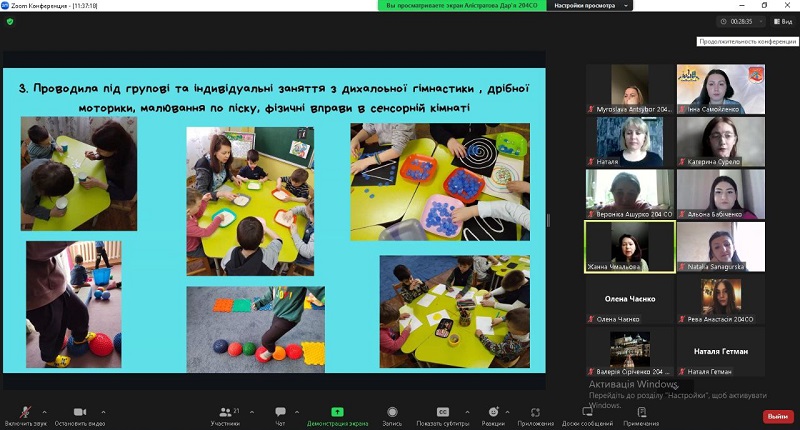Image resolution: width=800 pixels, height=430 pixels.
Task: Open the Приложения apps panel
Action: coord(536,415)
